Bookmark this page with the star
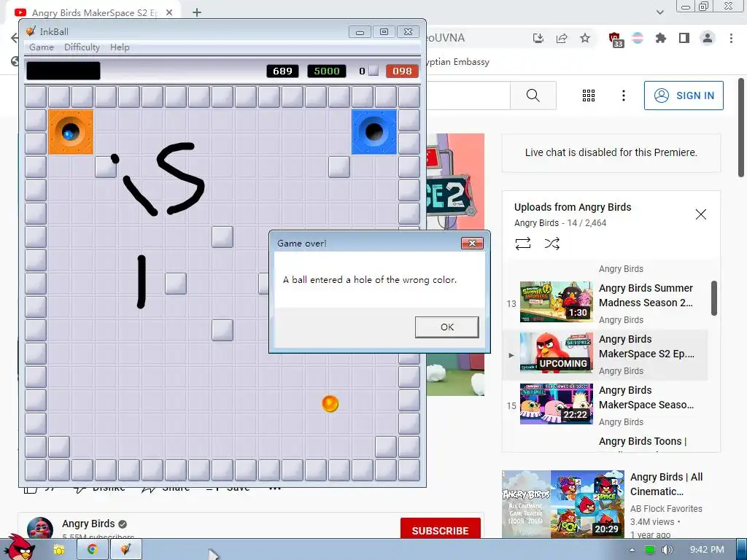 pyautogui.click(x=585, y=38)
